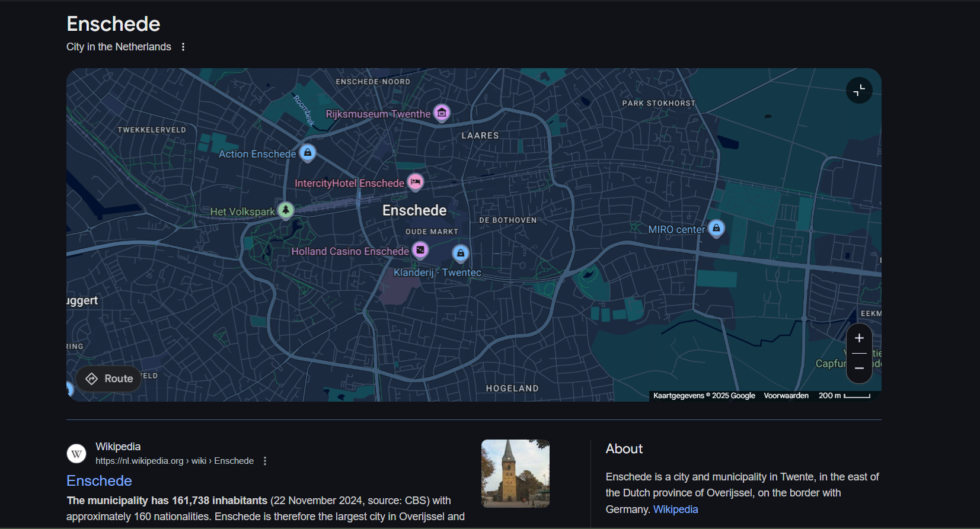
Task: Open the Route directions button
Action: pos(109,379)
